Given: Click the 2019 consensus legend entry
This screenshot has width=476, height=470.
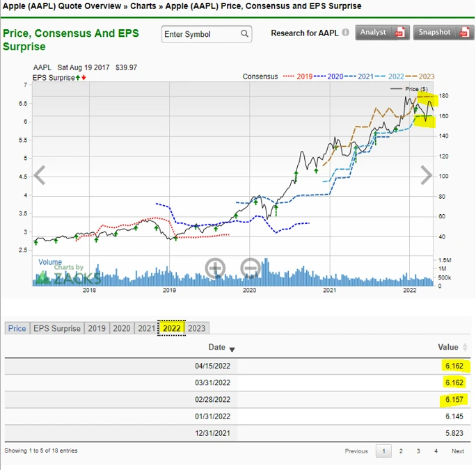Looking at the screenshot, I should [298, 76].
